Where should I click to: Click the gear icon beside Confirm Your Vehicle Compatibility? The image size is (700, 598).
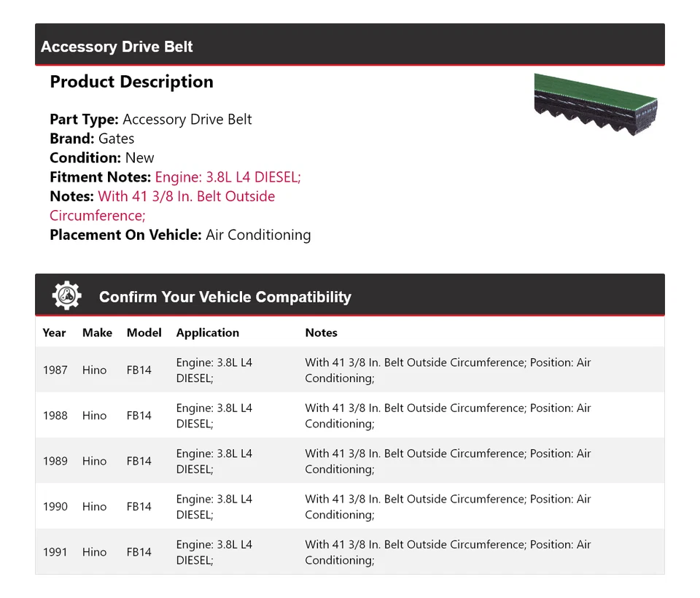(x=67, y=295)
